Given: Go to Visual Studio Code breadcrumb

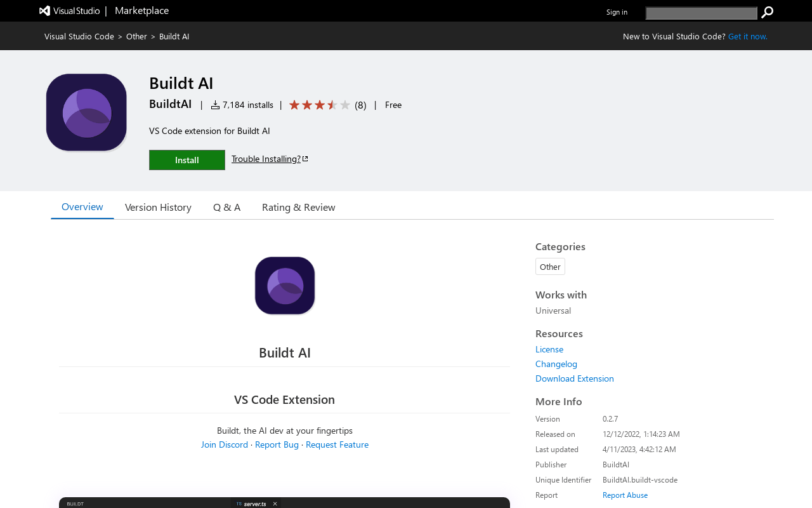Looking at the screenshot, I should 79,36.
